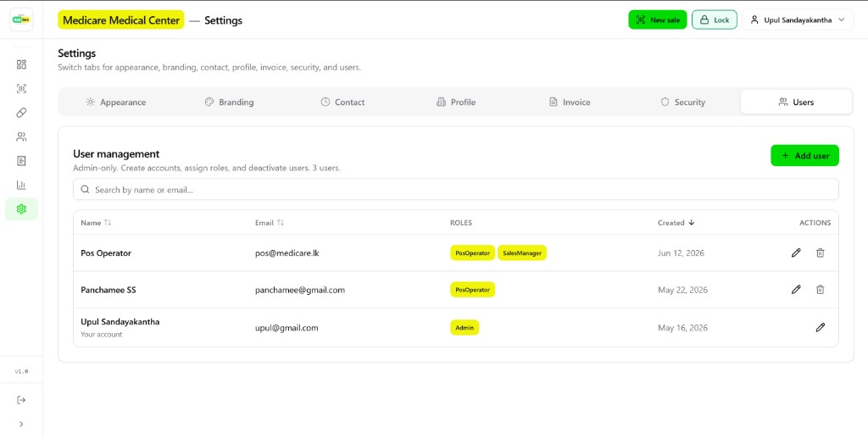Click PosOperator badge in Pos Operator row
Viewport: 868px width, 438px height.
(x=472, y=252)
